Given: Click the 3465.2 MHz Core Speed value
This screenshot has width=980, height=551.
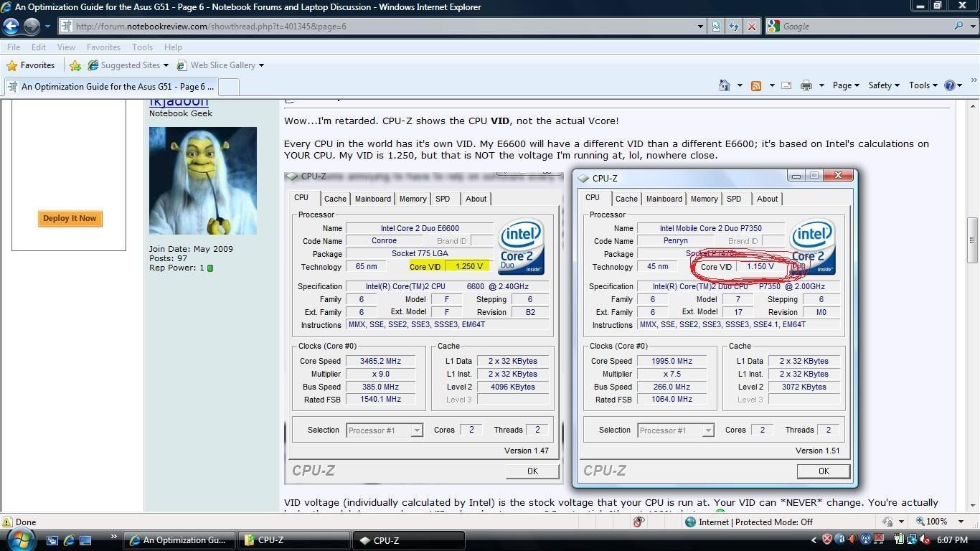Looking at the screenshot, I should [x=381, y=362].
